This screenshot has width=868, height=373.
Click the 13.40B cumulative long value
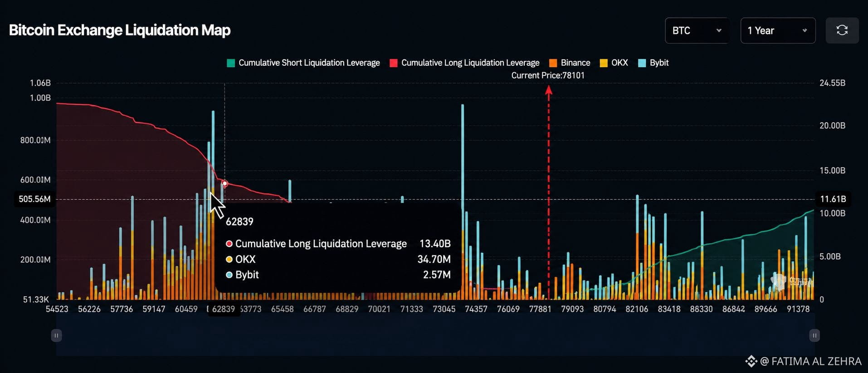pyautogui.click(x=435, y=244)
